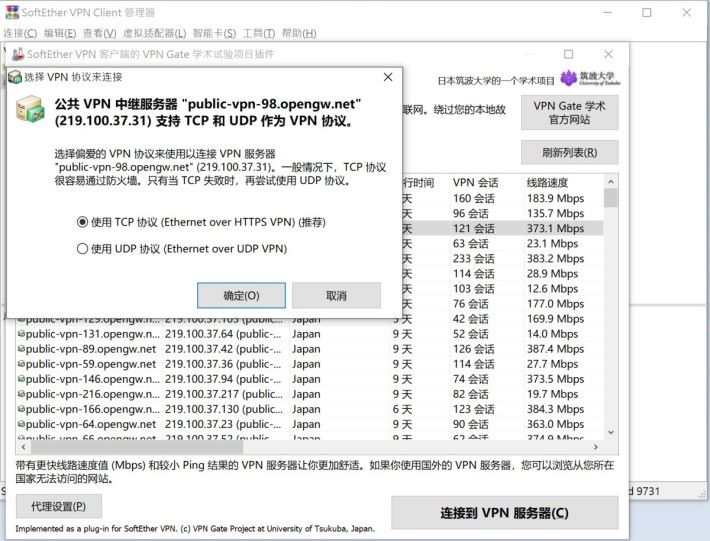Select the public-vpn-64.opengw.net server row
The width and height of the screenshot is (710, 541).
point(310,424)
